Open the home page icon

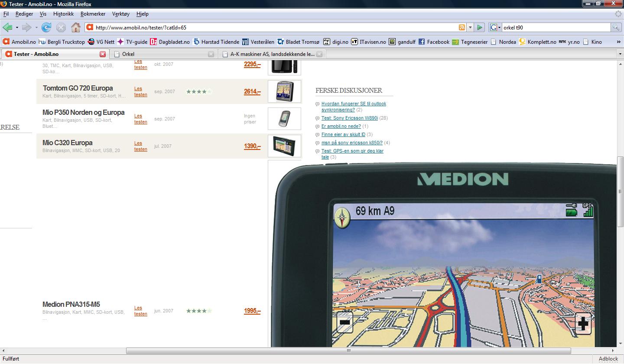(x=76, y=27)
